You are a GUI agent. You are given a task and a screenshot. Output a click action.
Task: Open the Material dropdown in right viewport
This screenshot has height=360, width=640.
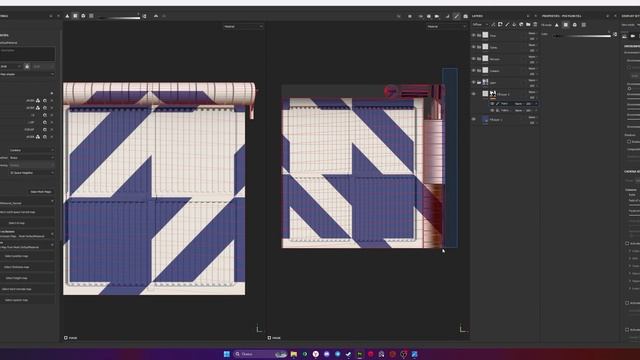coord(447,27)
